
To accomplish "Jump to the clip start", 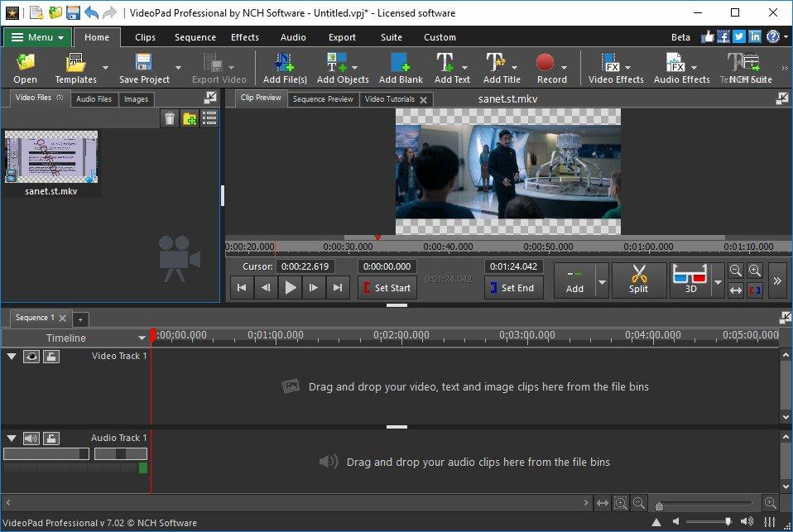I will 242,288.
